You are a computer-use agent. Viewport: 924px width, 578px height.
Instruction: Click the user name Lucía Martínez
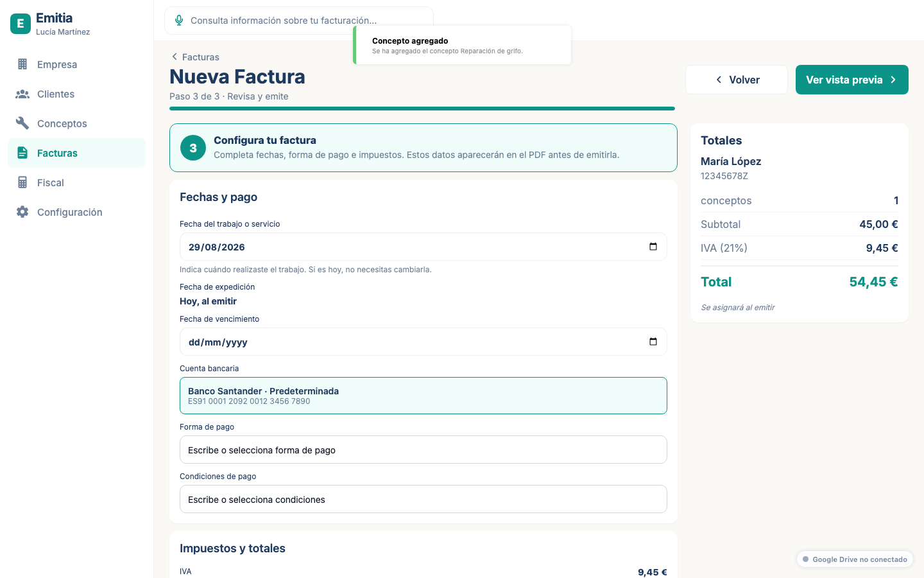63,32
